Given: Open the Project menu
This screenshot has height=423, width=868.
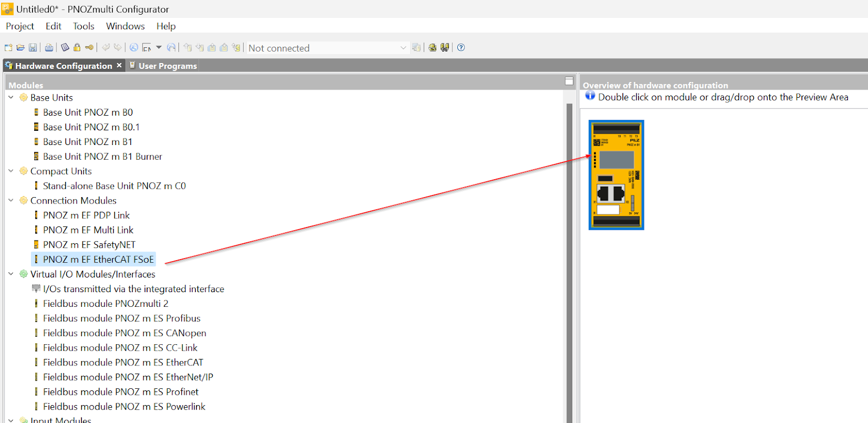Looking at the screenshot, I should pos(20,26).
